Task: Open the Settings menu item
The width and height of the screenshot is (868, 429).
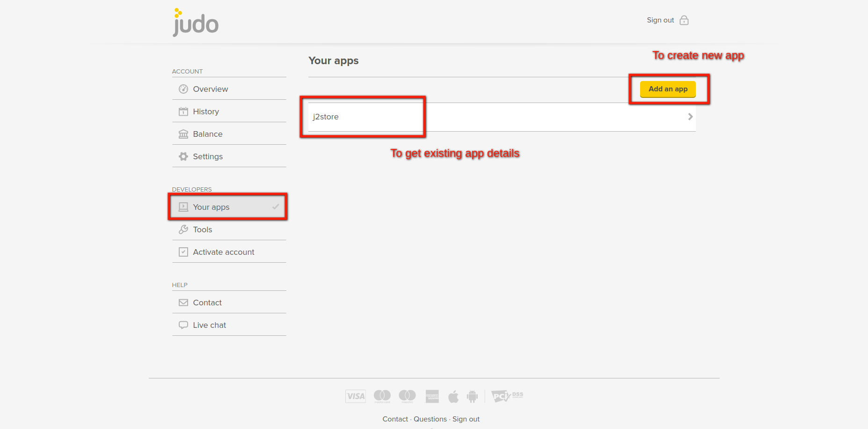Action: pos(229,156)
